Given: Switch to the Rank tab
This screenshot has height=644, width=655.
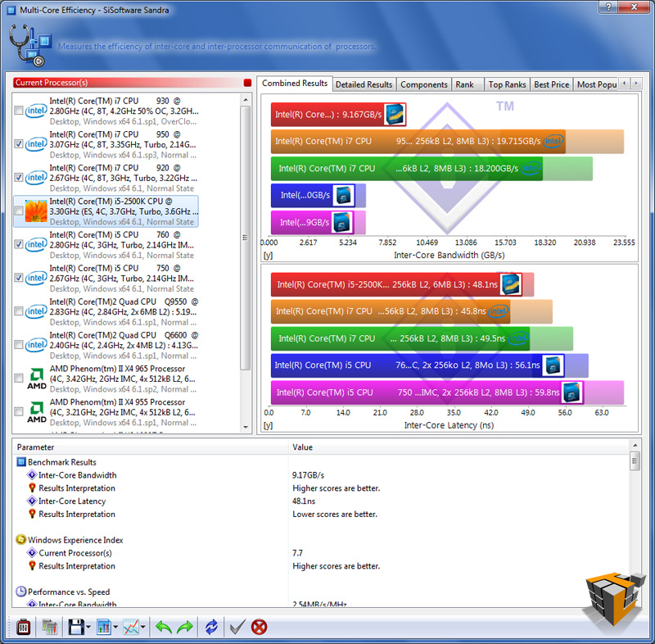Looking at the screenshot, I should coord(468,84).
